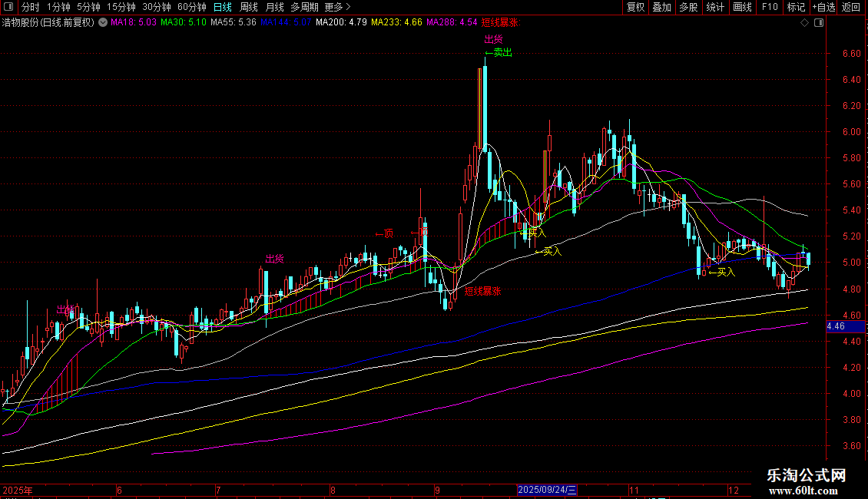Open F10 company info

[x=770, y=7]
